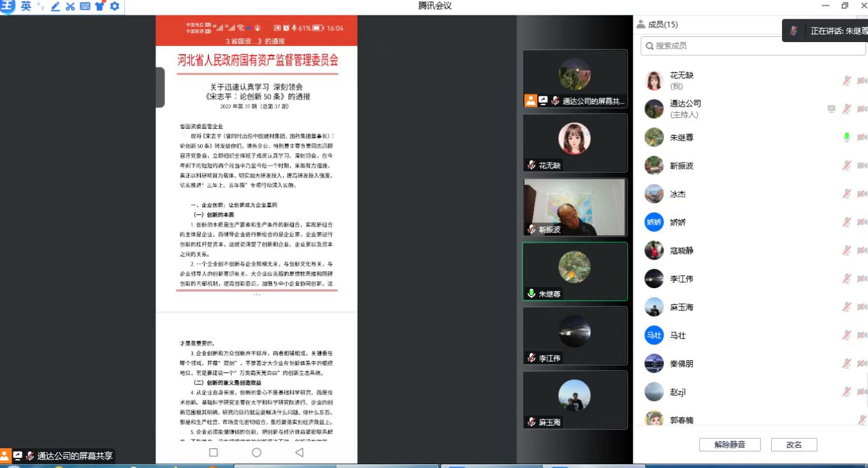
Task: Click the orange host icon on 通达公司's tile
Action: (530, 100)
